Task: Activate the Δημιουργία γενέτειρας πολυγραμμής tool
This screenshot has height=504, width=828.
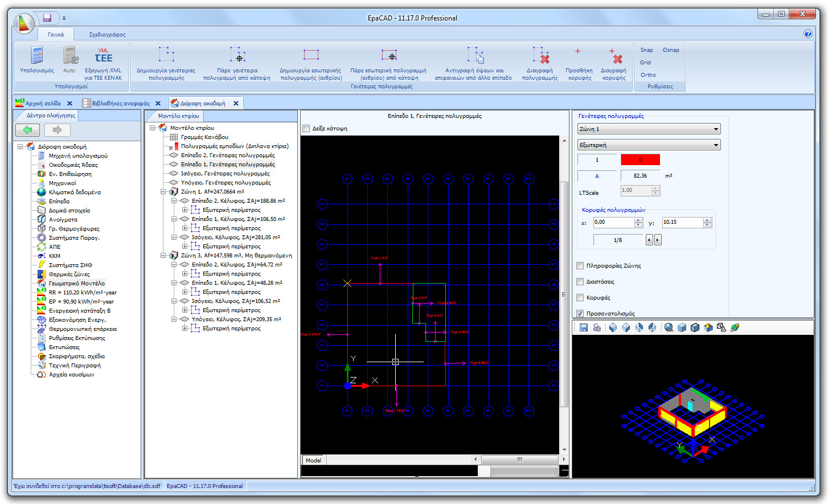Action: click(166, 61)
